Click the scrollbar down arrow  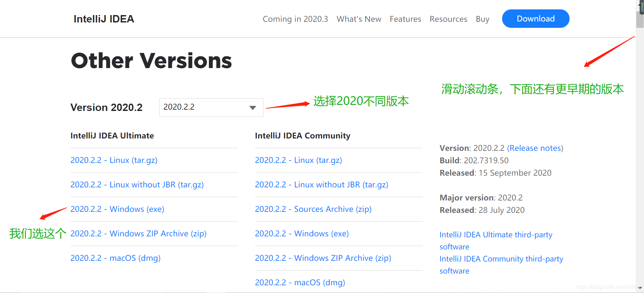pos(640,288)
